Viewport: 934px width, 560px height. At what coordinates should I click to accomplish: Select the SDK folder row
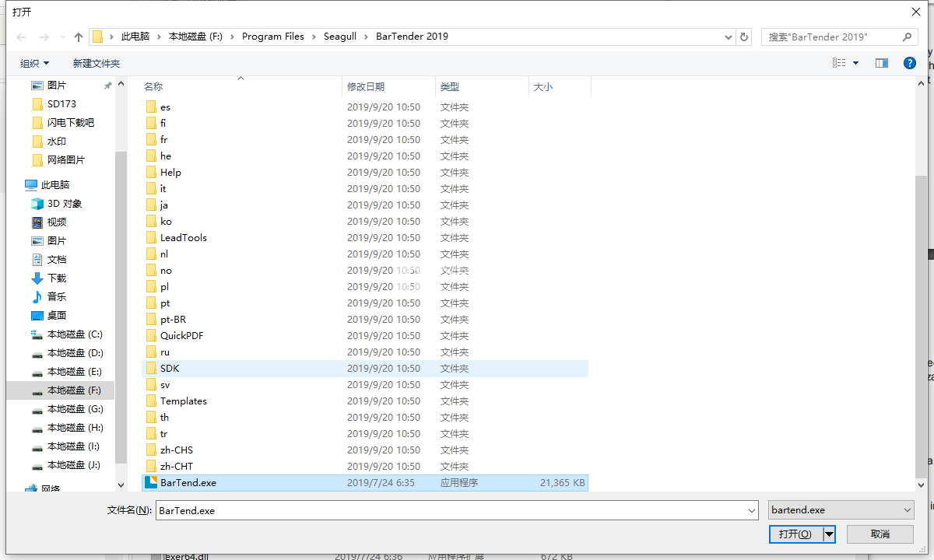[365, 369]
